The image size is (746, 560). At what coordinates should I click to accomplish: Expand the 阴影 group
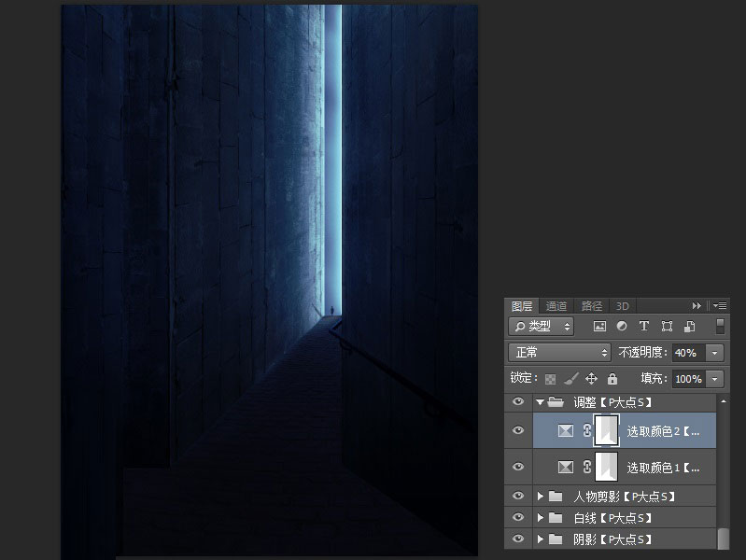[x=540, y=539]
